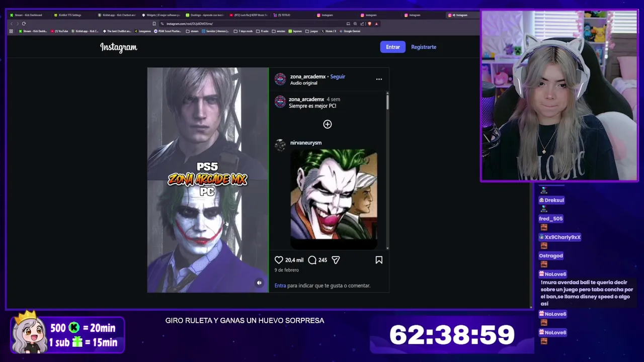Go back in browser history

click(12, 24)
